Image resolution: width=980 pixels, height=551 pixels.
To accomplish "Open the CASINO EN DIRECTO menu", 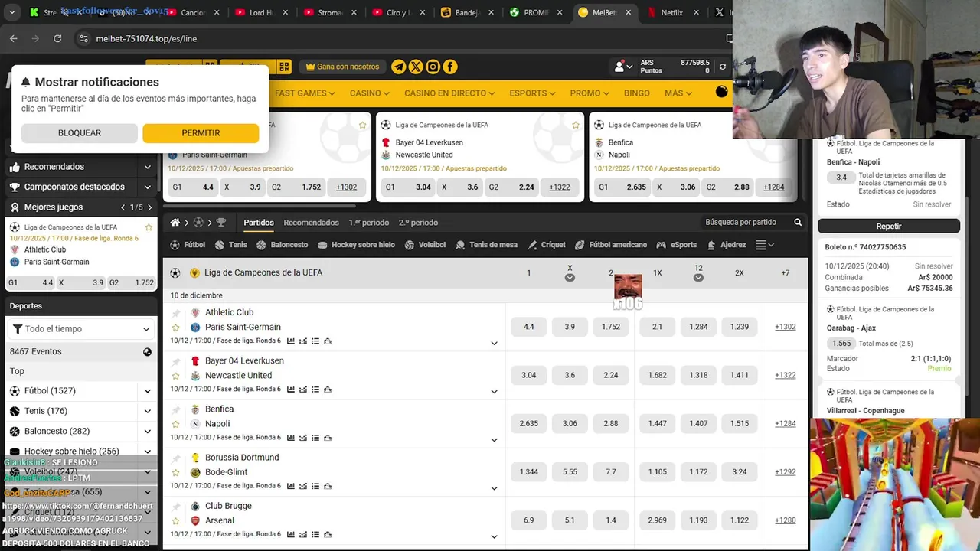I will click(x=450, y=93).
